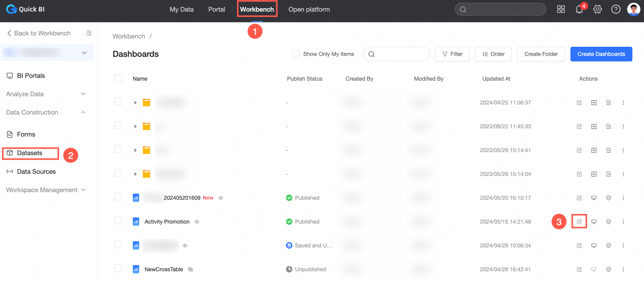Edit the dashboard updated 2024/04/29 10:06:34
This screenshot has width=644, height=281.
click(x=579, y=246)
